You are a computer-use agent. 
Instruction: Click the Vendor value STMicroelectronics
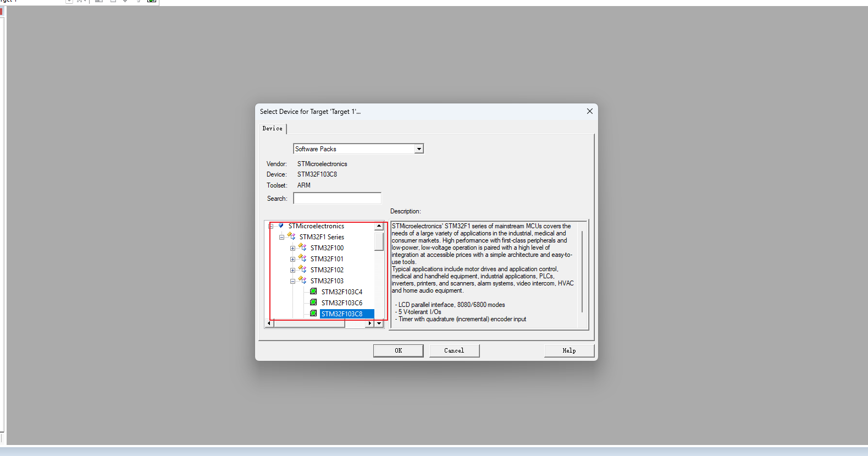[x=322, y=163]
